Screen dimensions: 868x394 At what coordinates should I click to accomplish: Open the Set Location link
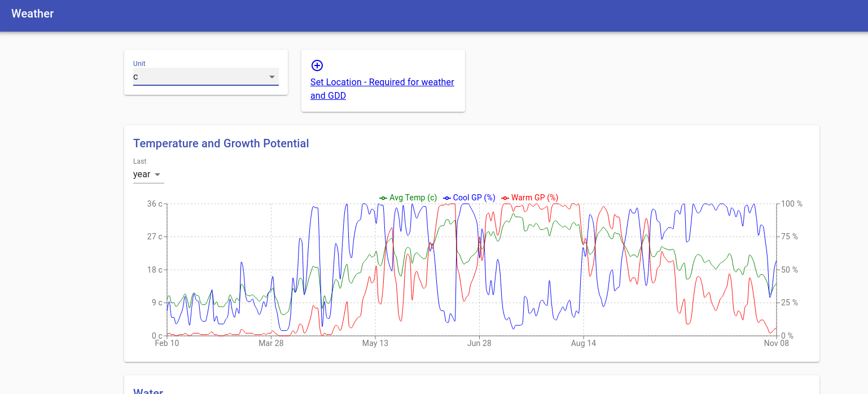[x=382, y=89]
